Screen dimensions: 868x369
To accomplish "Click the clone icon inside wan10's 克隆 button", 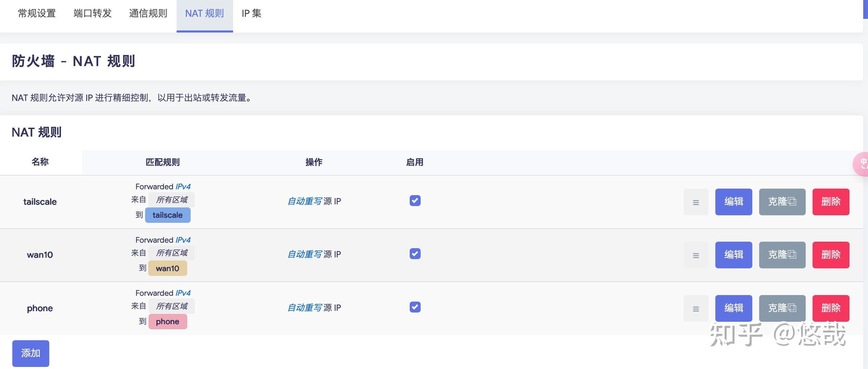I will tap(793, 255).
